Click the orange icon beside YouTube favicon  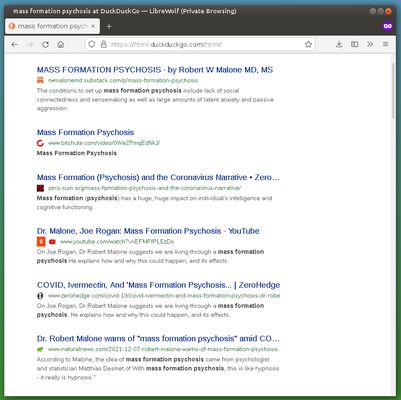pyautogui.click(x=41, y=242)
